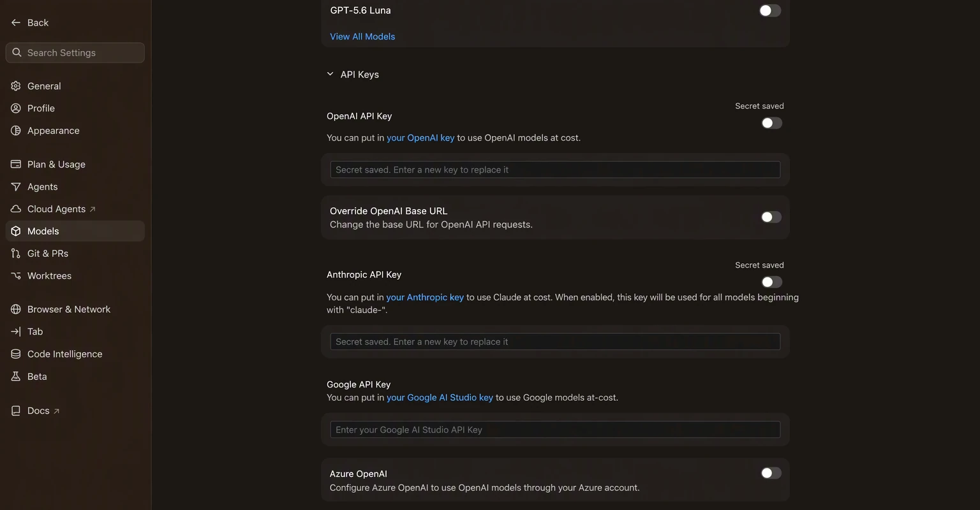Open the General settings page
The image size is (980, 510).
click(75, 86)
